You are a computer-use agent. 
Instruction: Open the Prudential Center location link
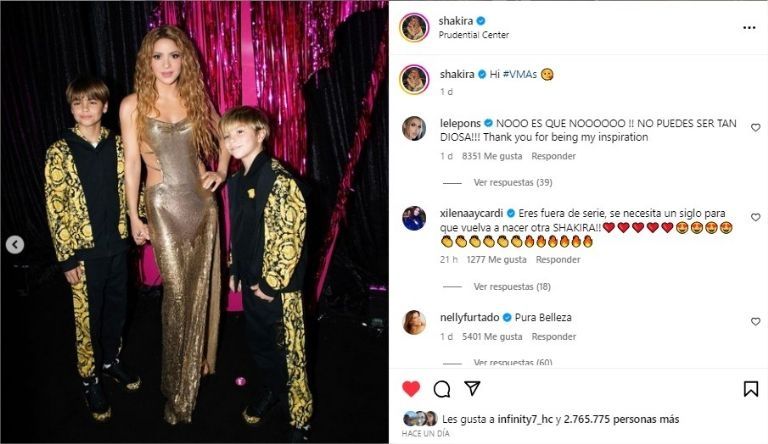(474, 35)
